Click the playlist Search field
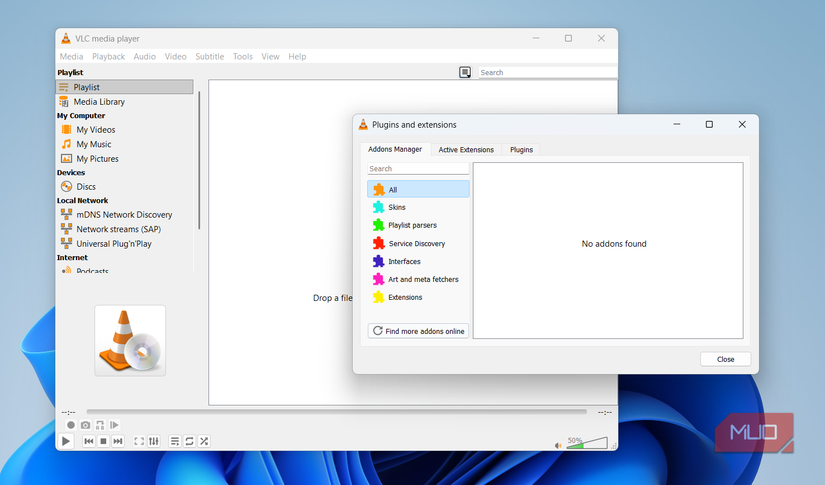This screenshot has height=485, width=825. point(548,73)
